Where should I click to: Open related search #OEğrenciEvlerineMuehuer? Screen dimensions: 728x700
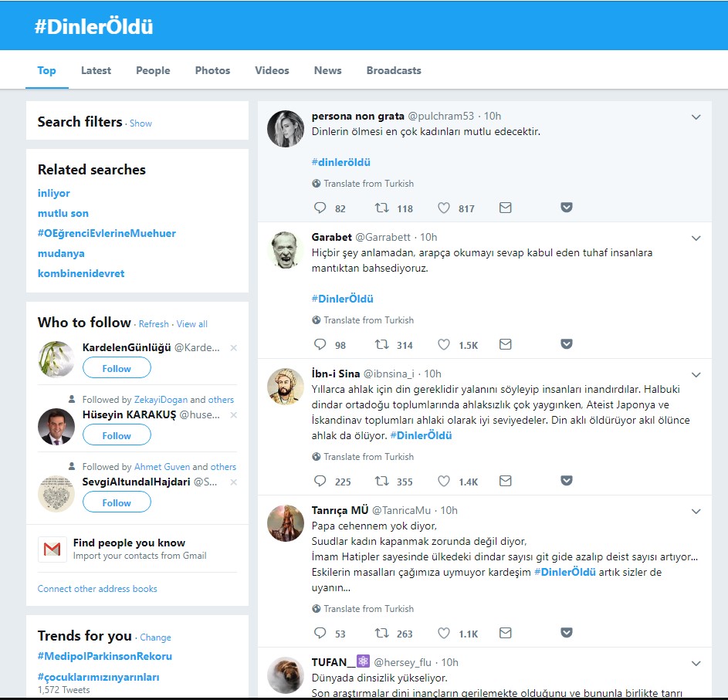(107, 234)
